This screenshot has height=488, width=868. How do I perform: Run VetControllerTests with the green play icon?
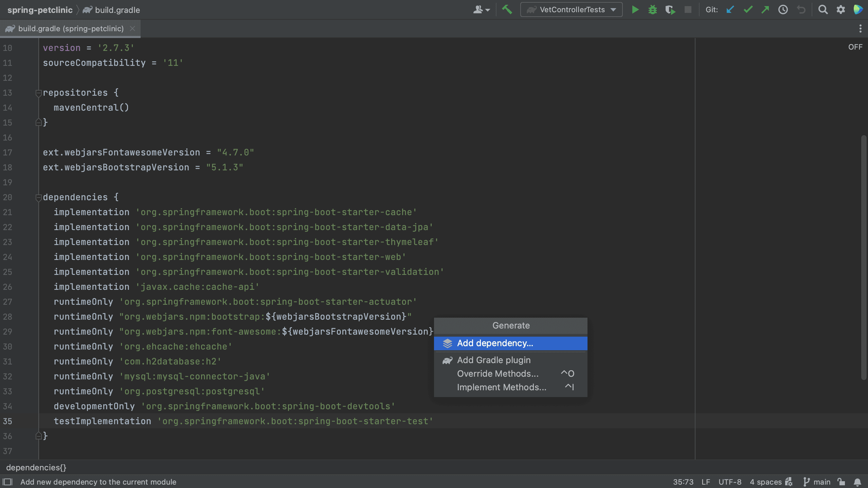(635, 10)
